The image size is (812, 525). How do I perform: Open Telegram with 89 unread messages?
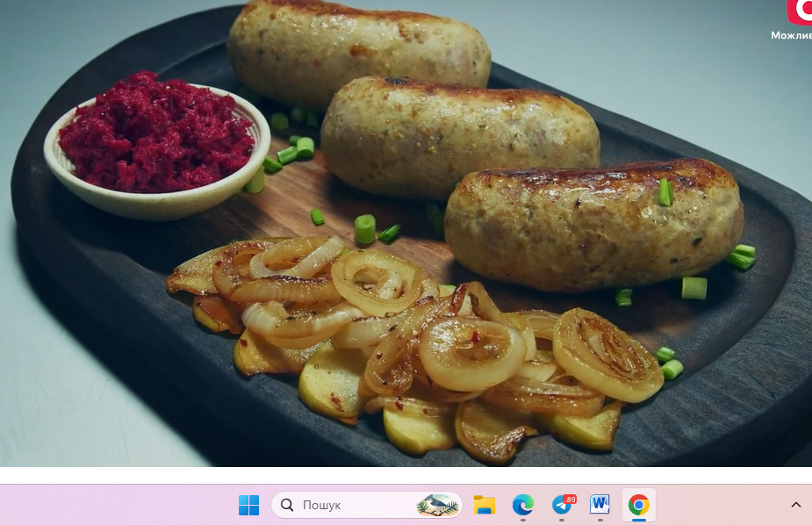coord(562,505)
